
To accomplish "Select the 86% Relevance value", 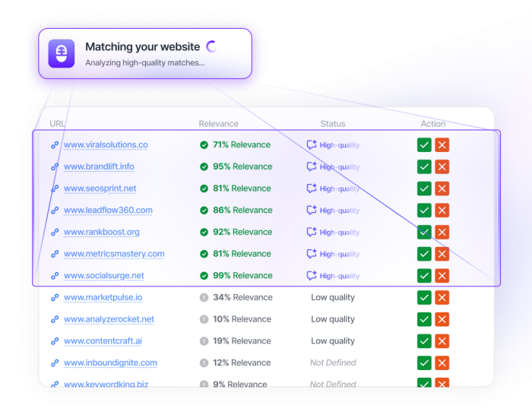I will pos(242,211).
